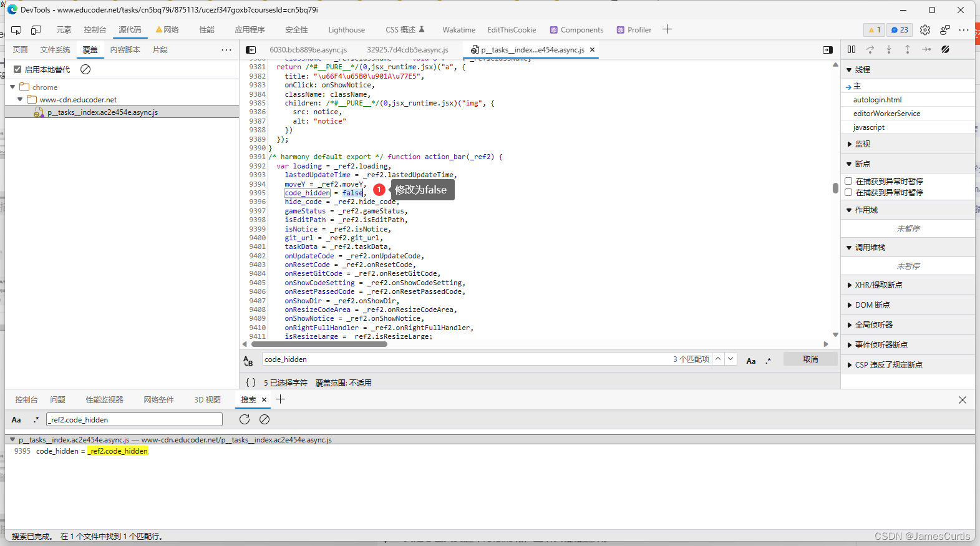This screenshot has width=980, height=546.
Task: Select the autologin.html thread
Action: click(x=877, y=100)
